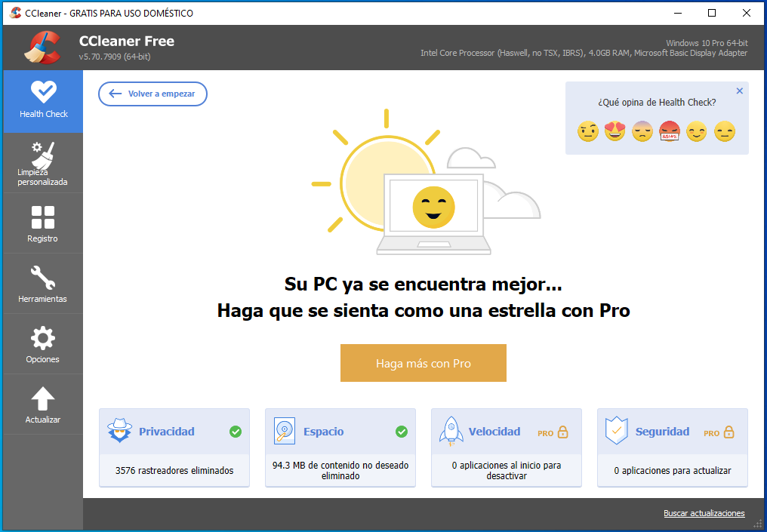Click '3576 rastreadores eliminados' text
Viewport: 767px width, 532px height.
tap(174, 471)
